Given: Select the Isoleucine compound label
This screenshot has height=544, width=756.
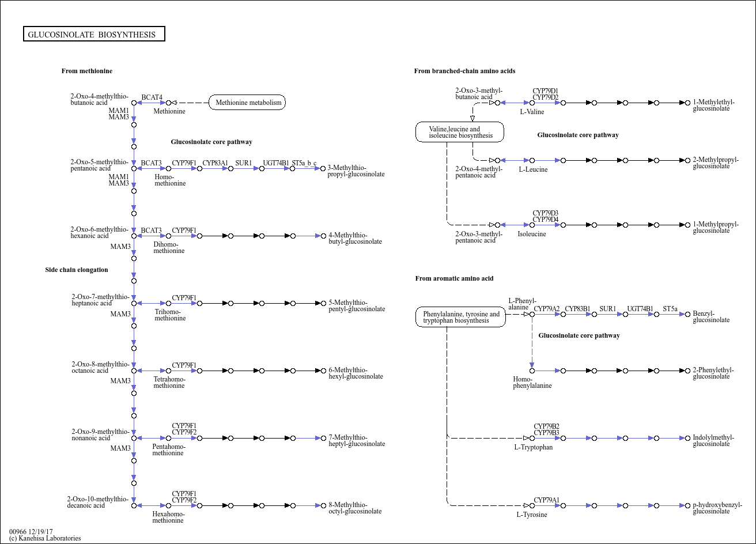Looking at the screenshot, I should (x=532, y=234).
